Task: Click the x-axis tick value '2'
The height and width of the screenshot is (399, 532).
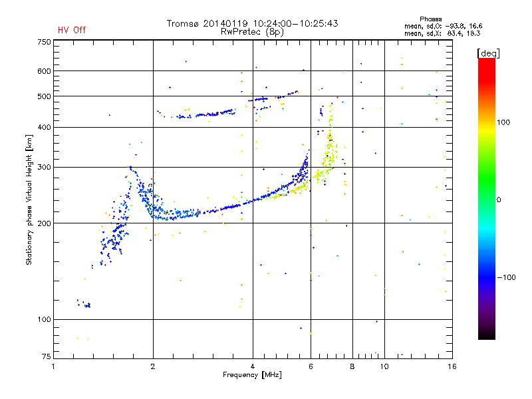Action: click(x=153, y=366)
